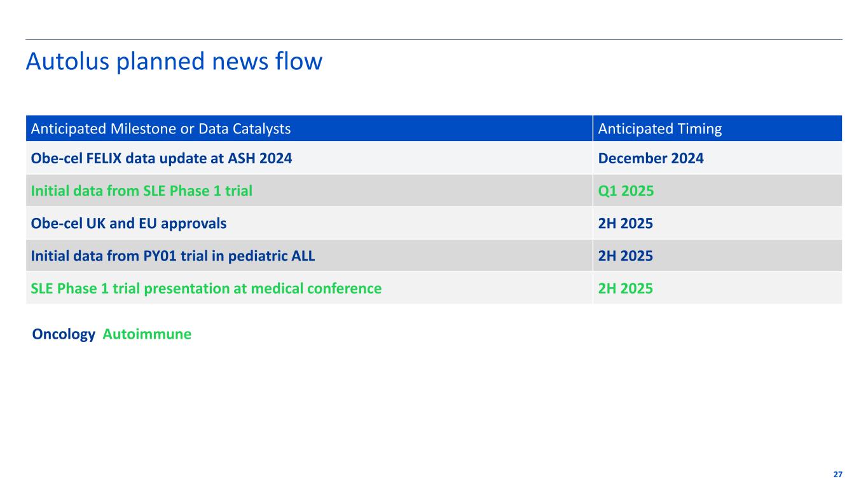The width and height of the screenshot is (868, 488).
Task: Click the slide page number 27
Action: 837,475
